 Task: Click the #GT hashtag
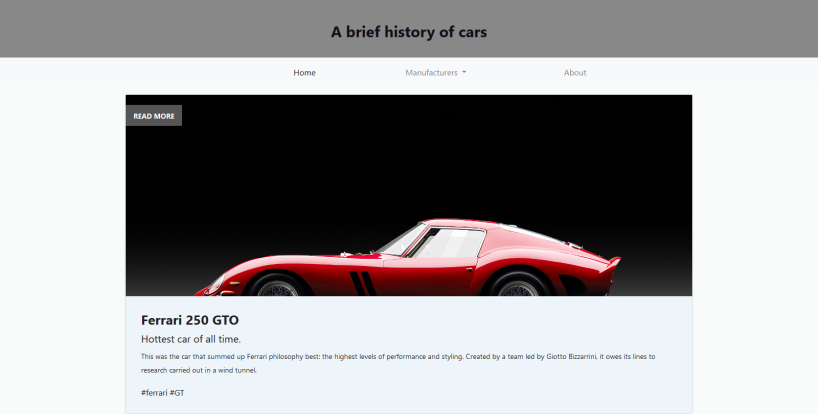(177, 393)
